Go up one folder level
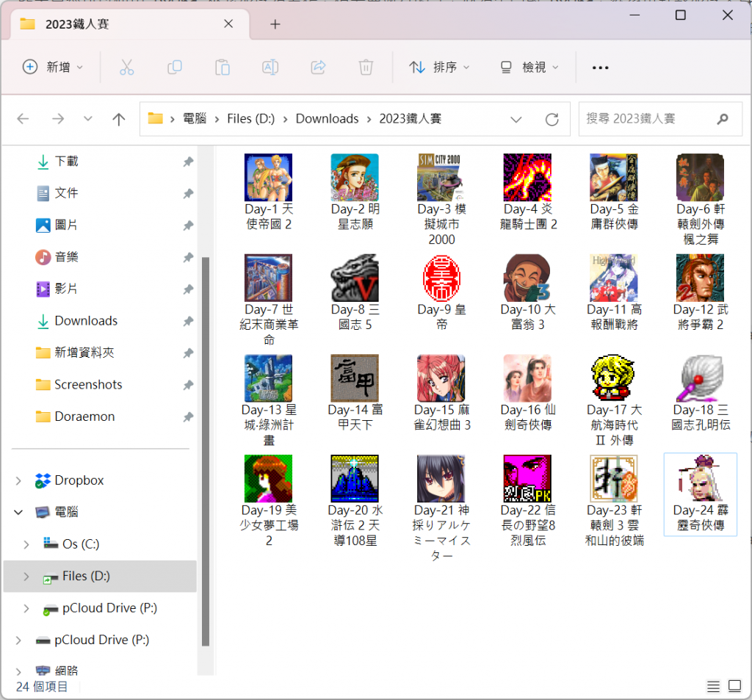This screenshot has height=700, width=752. [119, 118]
